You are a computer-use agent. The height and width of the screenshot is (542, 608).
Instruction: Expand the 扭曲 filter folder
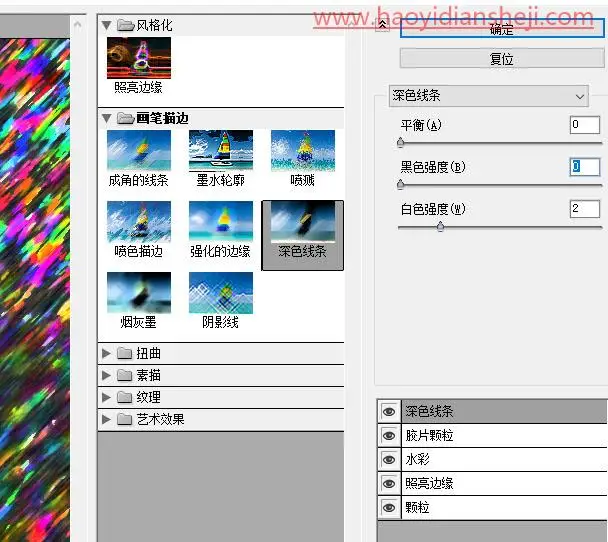coord(106,353)
